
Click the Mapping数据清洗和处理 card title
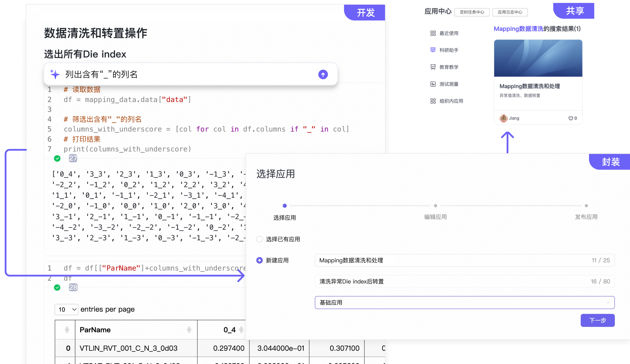530,86
